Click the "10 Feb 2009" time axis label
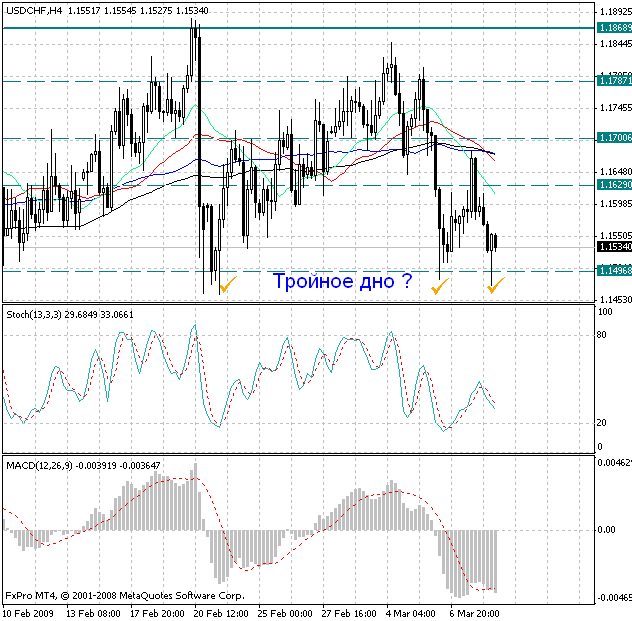Screen dimensions: 632x621 coord(28,613)
